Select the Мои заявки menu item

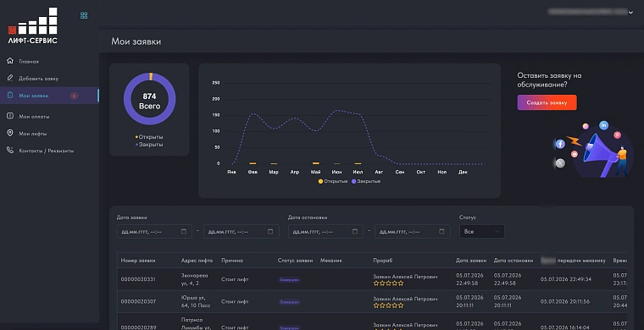point(49,96)
